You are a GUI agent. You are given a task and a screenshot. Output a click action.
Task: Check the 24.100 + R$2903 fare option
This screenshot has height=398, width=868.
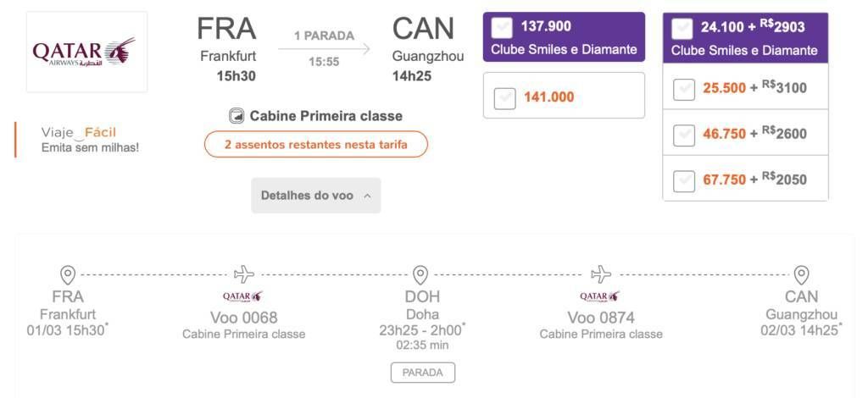tap(682, 29)
